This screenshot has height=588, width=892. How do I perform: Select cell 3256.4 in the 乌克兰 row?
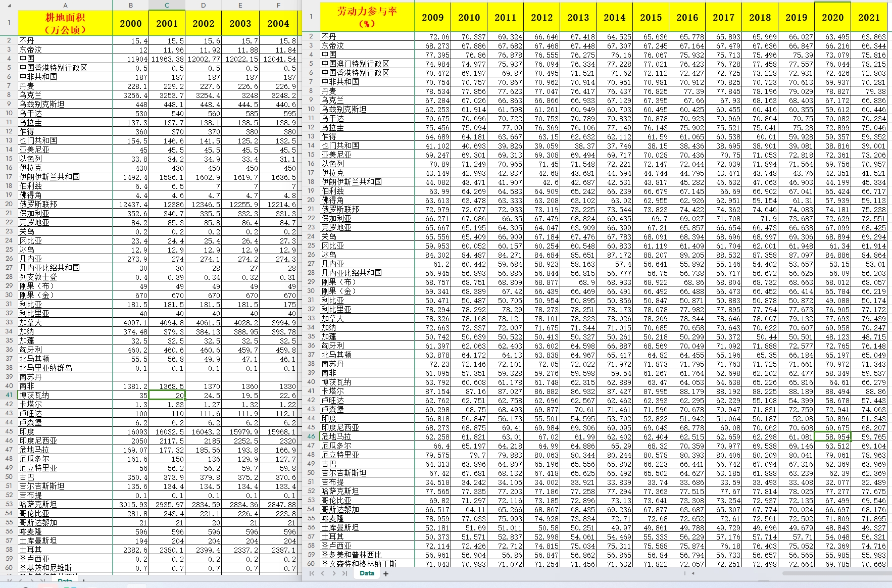(x=131, y=95)
